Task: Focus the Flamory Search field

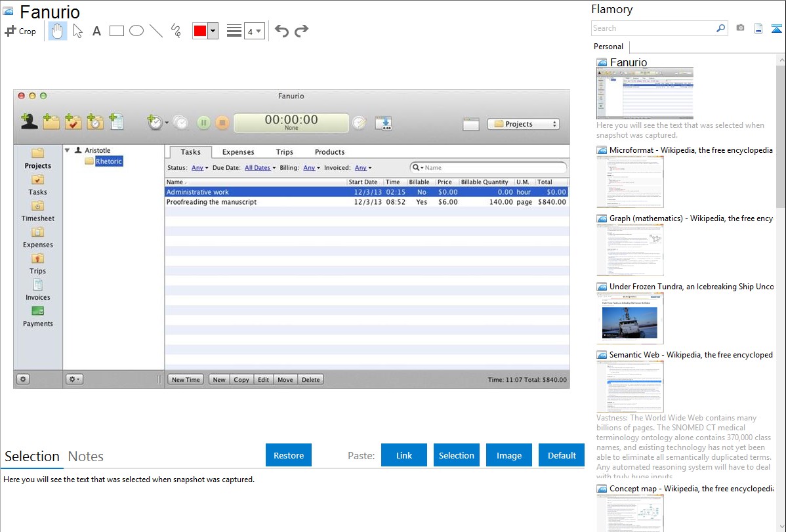Action: [653, 28]
